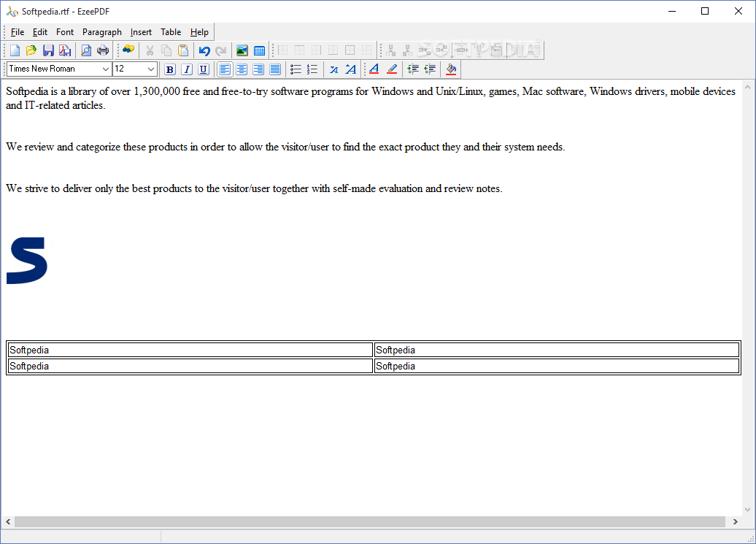The image size is (756, 544).
Task: Open print preview
Action: coord(86,50)
